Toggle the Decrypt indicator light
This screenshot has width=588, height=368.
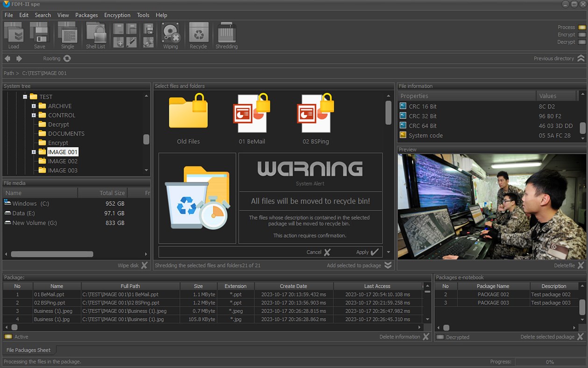[582, 42]
